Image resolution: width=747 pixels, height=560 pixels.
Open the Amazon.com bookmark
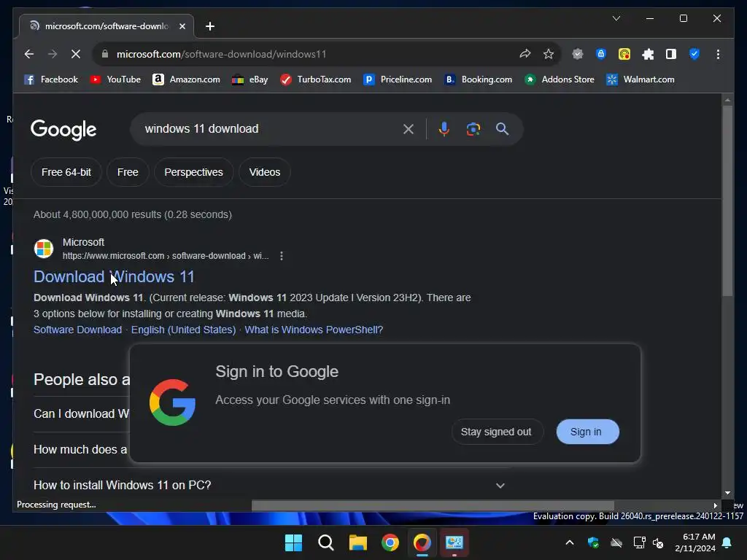click(x=186, y=79)
